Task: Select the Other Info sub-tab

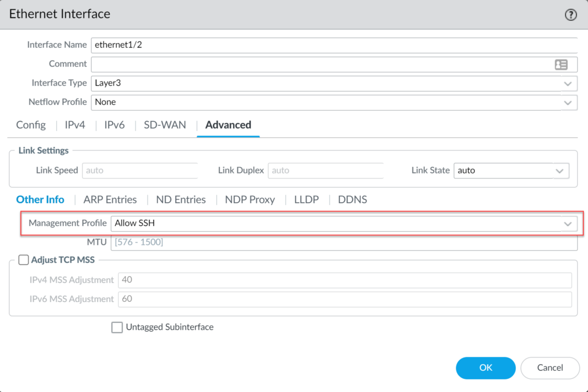Action: [40, 199]
